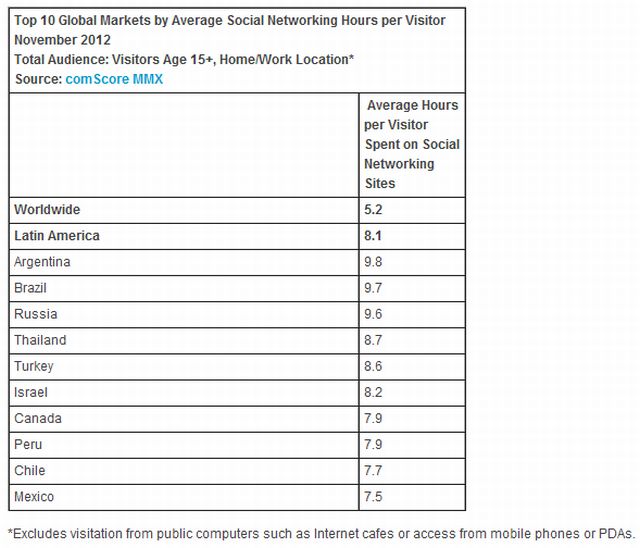Open the comScore MMX source link
The image size is (640, 548).
114,79
